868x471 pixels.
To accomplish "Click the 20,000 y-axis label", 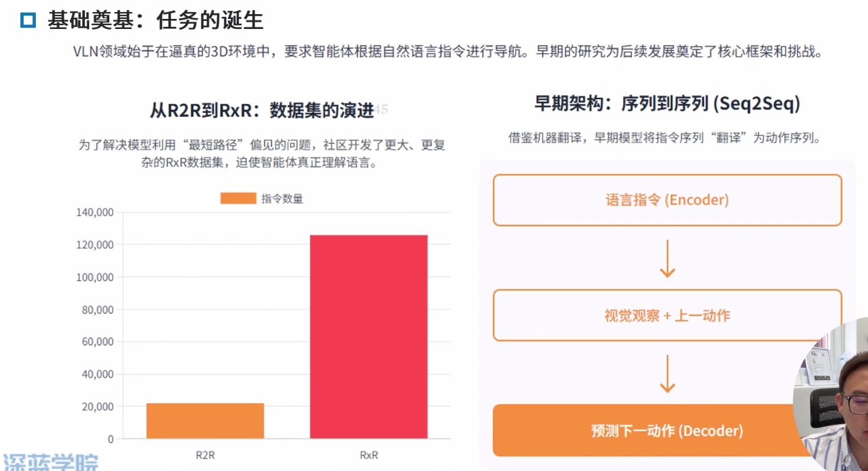I will (x=97, y=407).
